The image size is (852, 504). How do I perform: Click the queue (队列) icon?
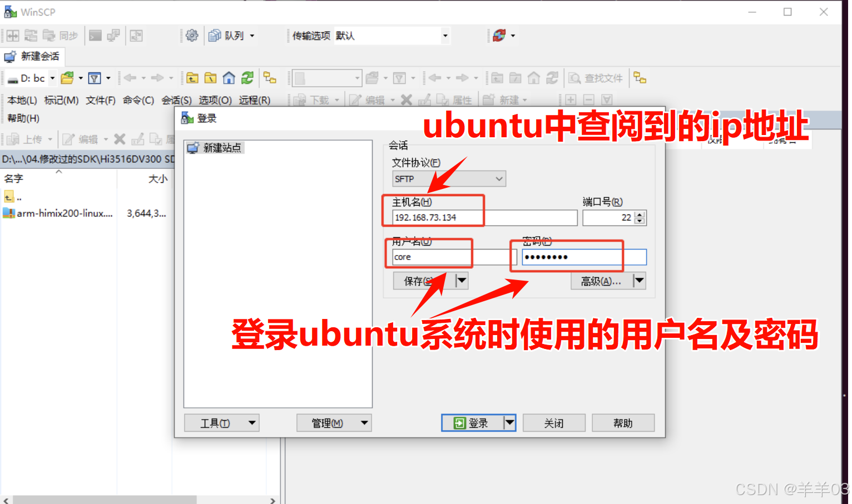coord(215,36)
